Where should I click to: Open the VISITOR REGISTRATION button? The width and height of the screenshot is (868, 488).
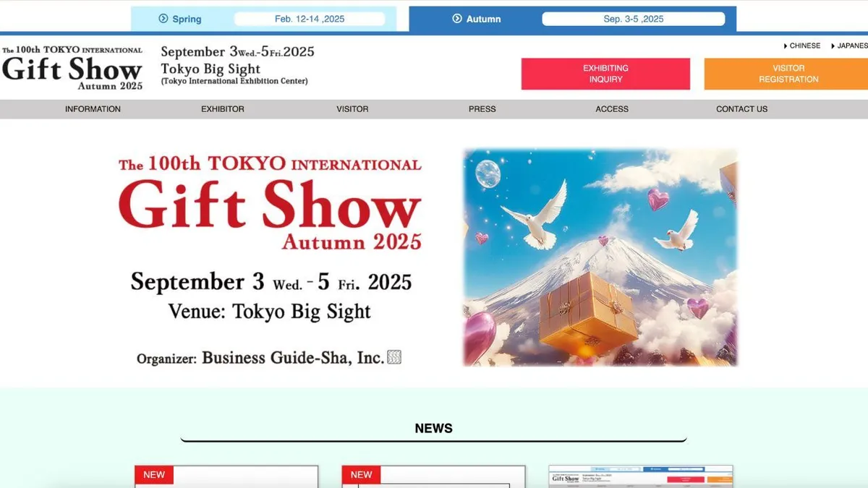(786, 74)
